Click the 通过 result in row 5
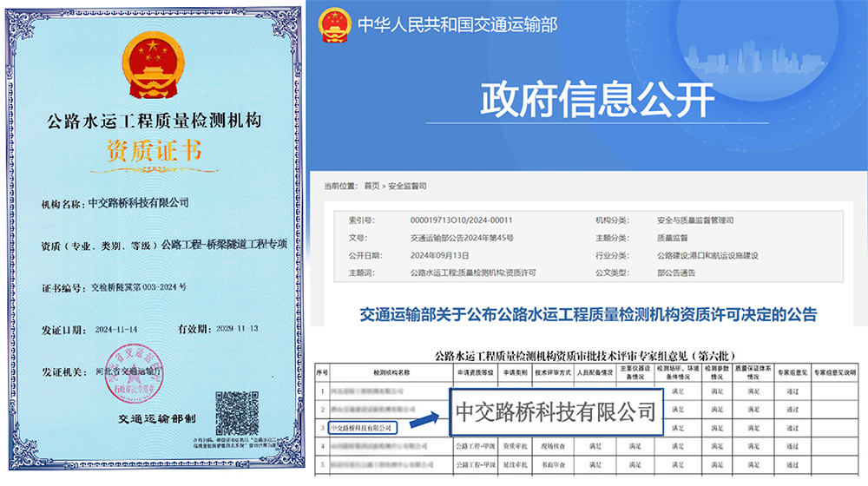868x486 pixels. point(792,465)
